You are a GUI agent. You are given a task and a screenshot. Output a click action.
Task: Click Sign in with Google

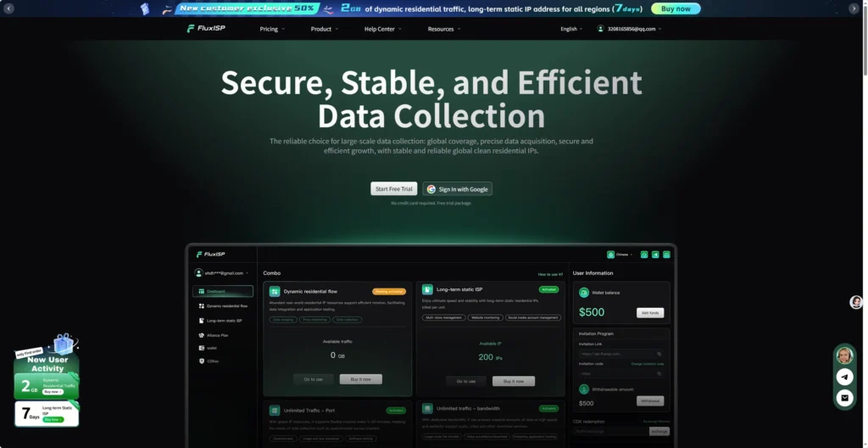(x=457, y=188)
